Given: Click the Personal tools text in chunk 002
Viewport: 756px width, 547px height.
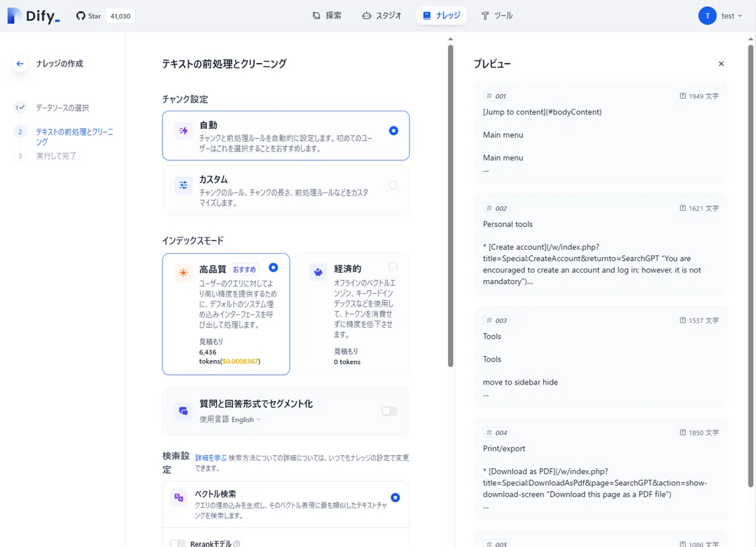Looking at the screenshot, I should click(508, 224).
